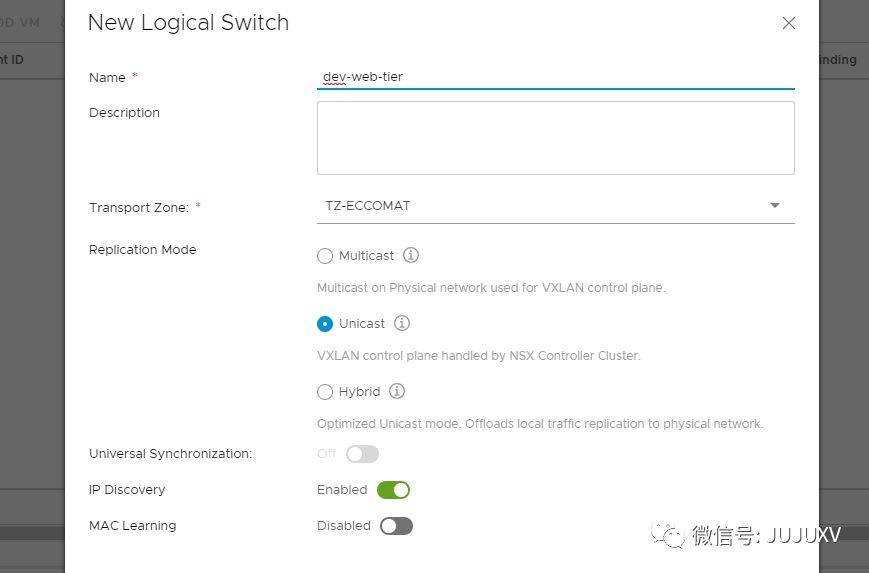Screen dimensions: 869x573
Task: Click the Name field containing dev-web-tier
Action: pyautogui.click(x=555, y=76)
